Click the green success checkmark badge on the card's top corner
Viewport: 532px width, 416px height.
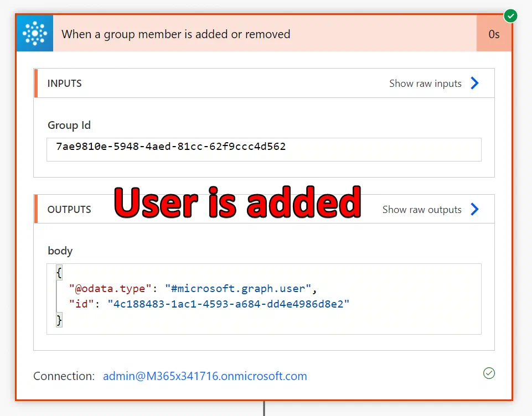510,16
